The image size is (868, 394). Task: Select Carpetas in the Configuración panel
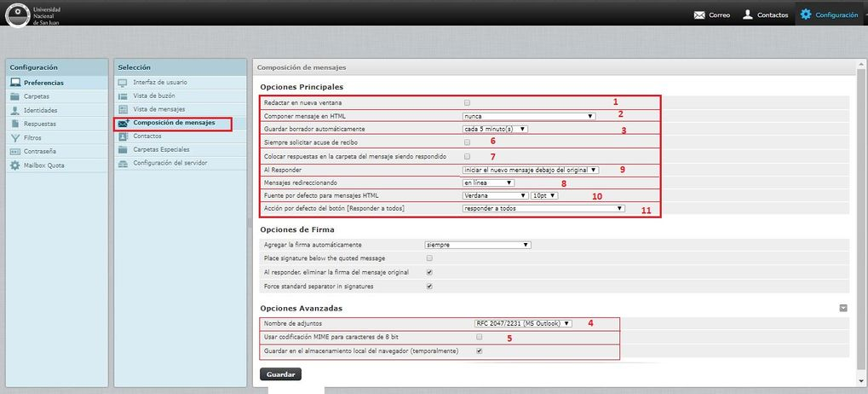(x=36, y=96)
